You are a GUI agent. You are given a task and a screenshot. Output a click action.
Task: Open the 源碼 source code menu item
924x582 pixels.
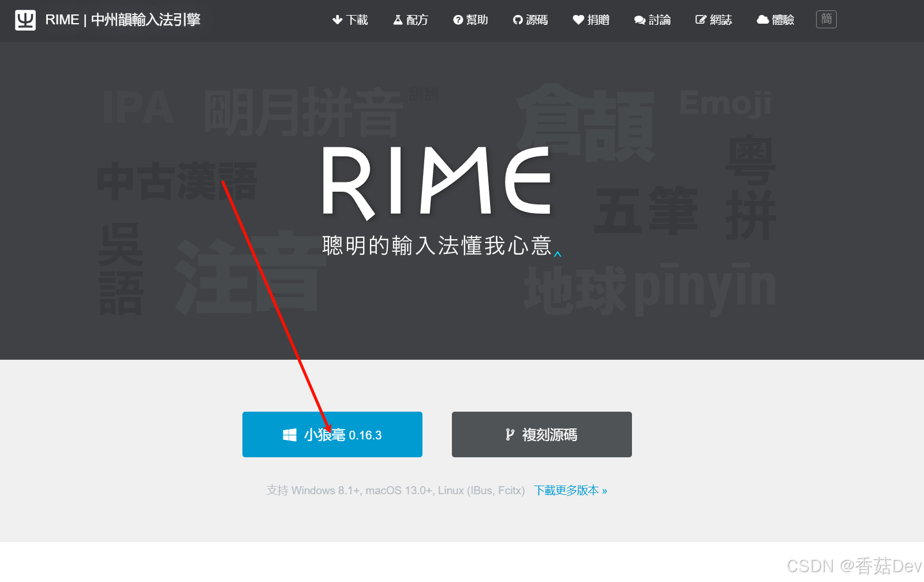(530, 20)
